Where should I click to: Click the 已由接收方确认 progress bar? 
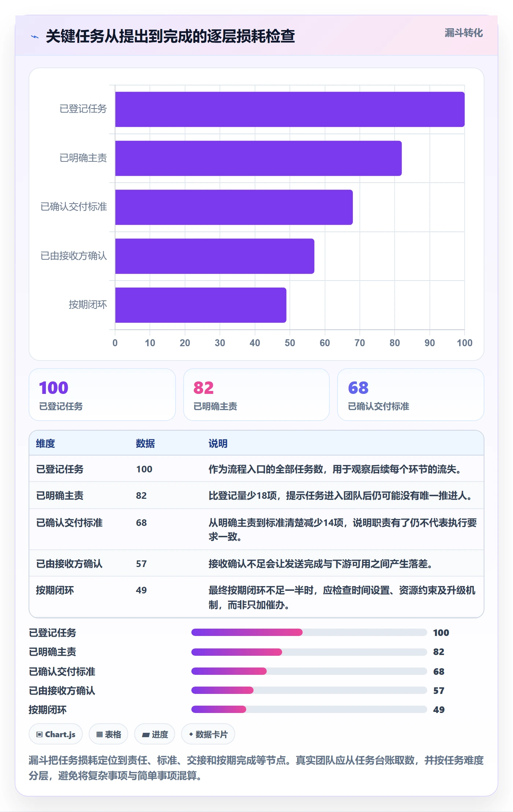click(x=309, y=690)
